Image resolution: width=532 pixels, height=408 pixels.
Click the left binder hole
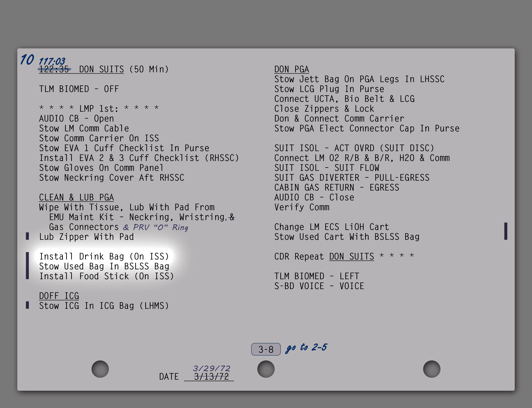click(100, 369)
